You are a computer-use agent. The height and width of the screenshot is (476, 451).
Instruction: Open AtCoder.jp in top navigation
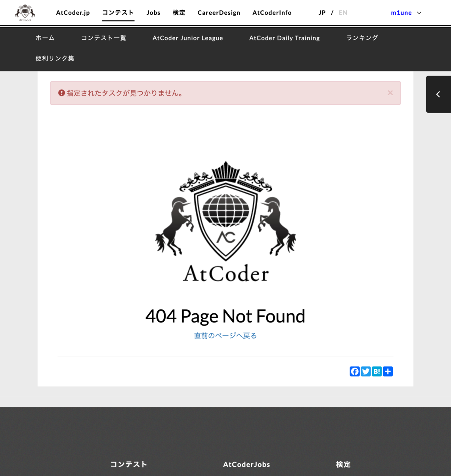tap(73, 13)
